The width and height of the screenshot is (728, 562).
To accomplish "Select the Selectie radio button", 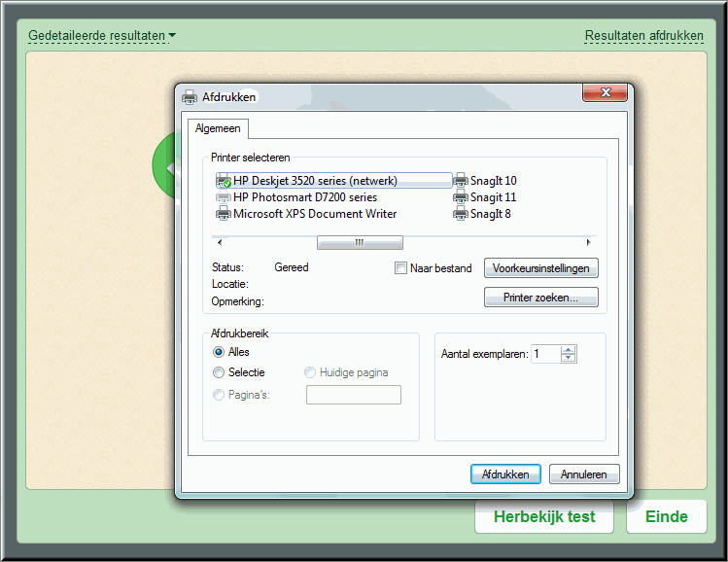I will coord(219,372).
